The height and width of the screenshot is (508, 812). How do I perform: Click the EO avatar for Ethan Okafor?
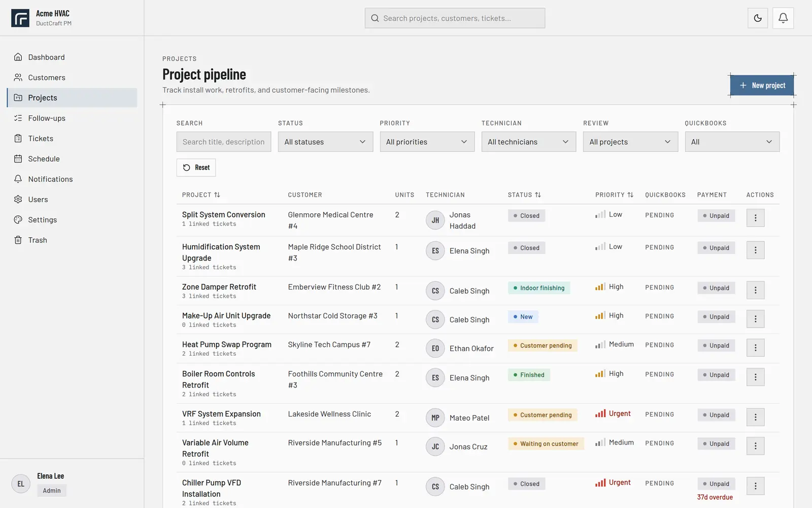pyautogui.click(x=435, y=348)
